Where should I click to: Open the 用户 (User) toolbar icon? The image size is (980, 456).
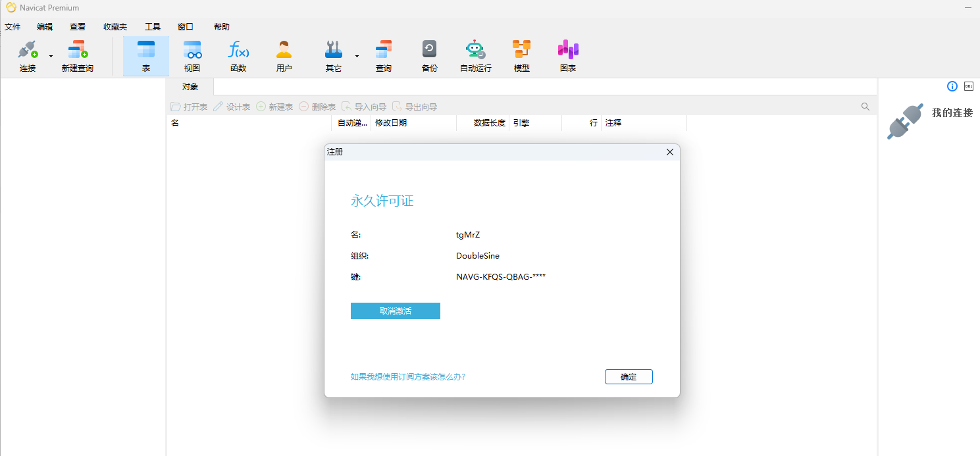pyautogui.click(x=284, y=55)
